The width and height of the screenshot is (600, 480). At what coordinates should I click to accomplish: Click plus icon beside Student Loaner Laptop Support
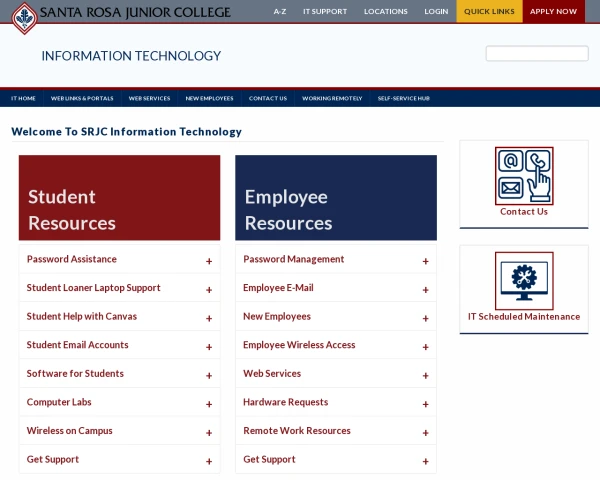click(x=209, y=290)
